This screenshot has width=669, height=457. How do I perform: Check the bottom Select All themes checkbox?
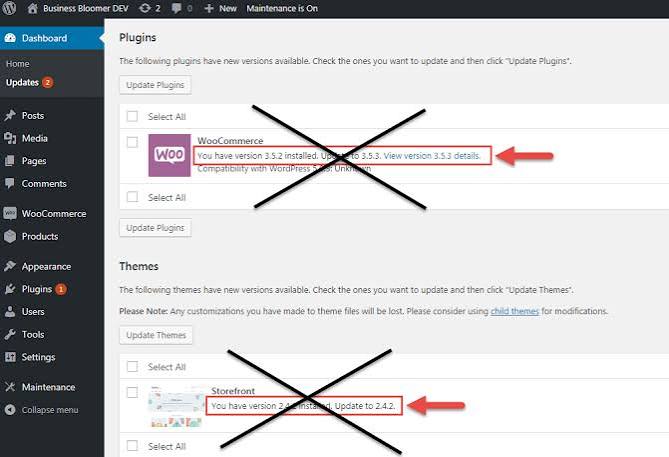point(132,445)
